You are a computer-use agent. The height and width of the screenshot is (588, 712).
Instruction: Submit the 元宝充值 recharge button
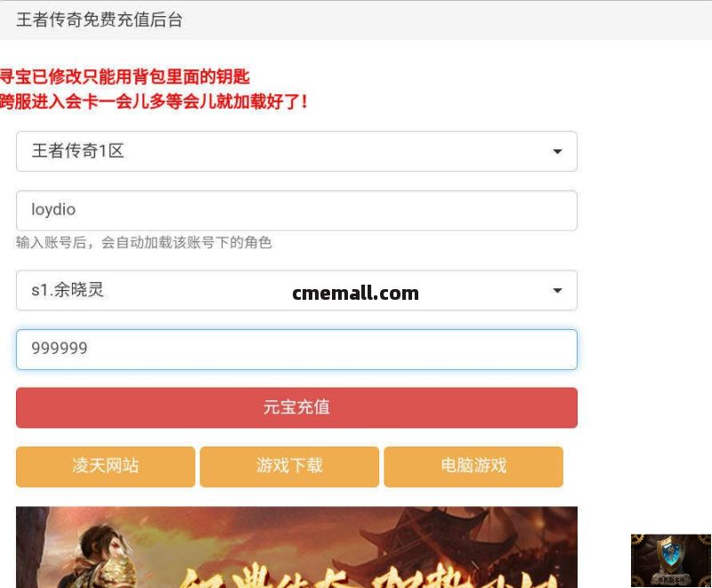tap(296, 407)
